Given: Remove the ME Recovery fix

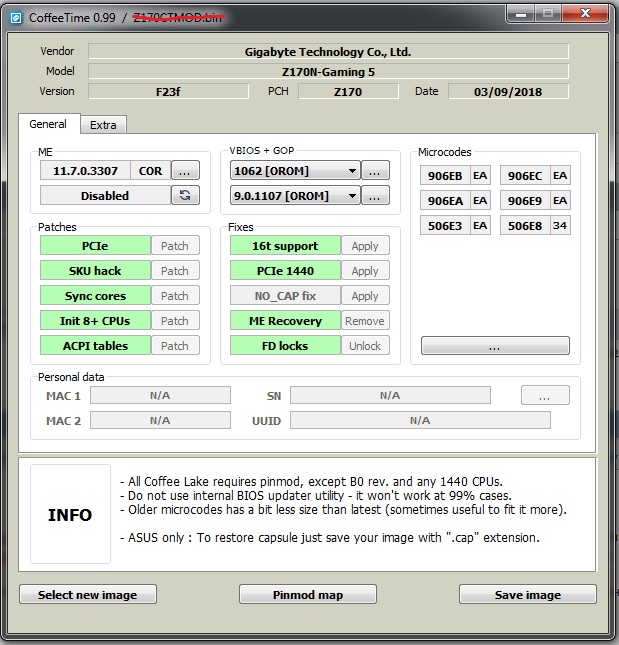Looking at the screenshot, I should [365, 320].
